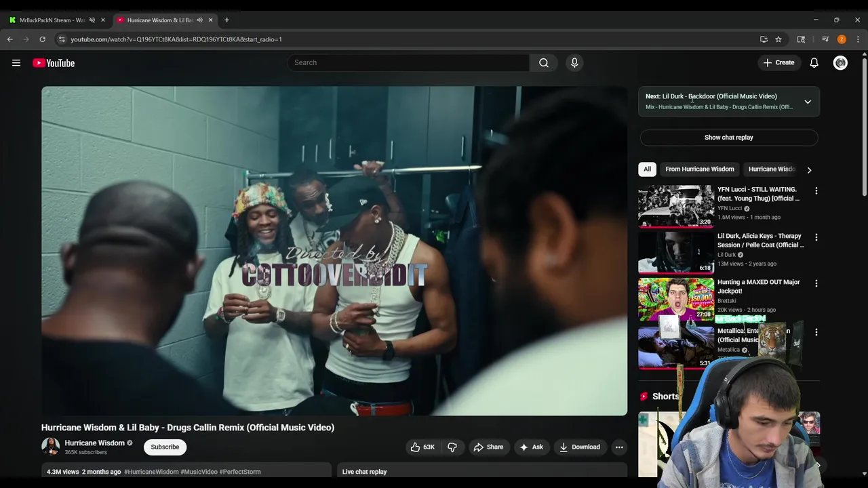868x488 pixels.
Task: Go to the YouTube home logo
Action: pos(54,63)
